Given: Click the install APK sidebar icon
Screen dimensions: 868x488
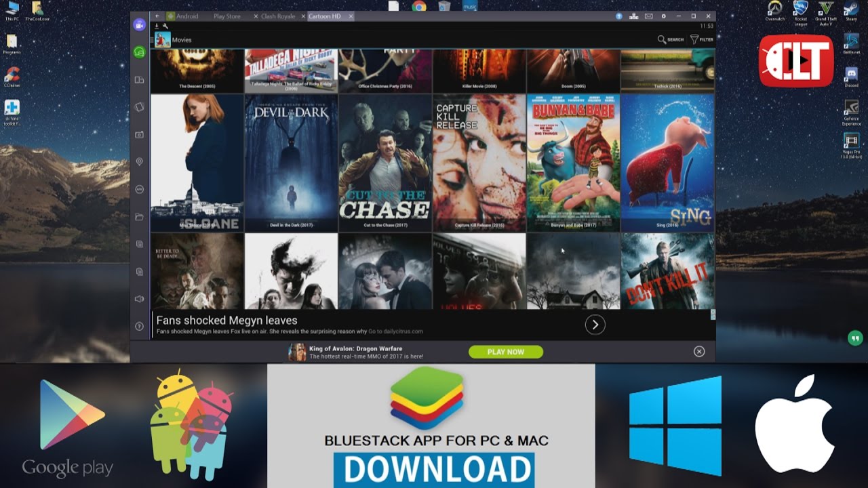Looking at the screenshot, I should 140,189.
